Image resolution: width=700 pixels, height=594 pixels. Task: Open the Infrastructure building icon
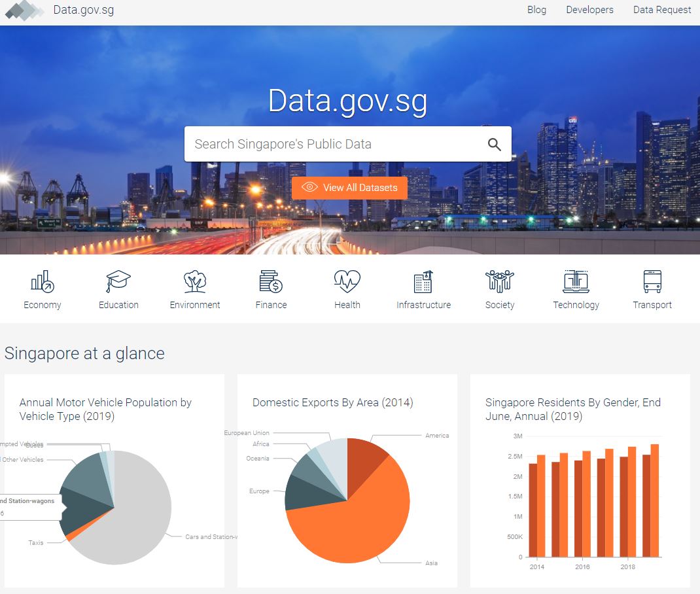(x=423, y=281)
